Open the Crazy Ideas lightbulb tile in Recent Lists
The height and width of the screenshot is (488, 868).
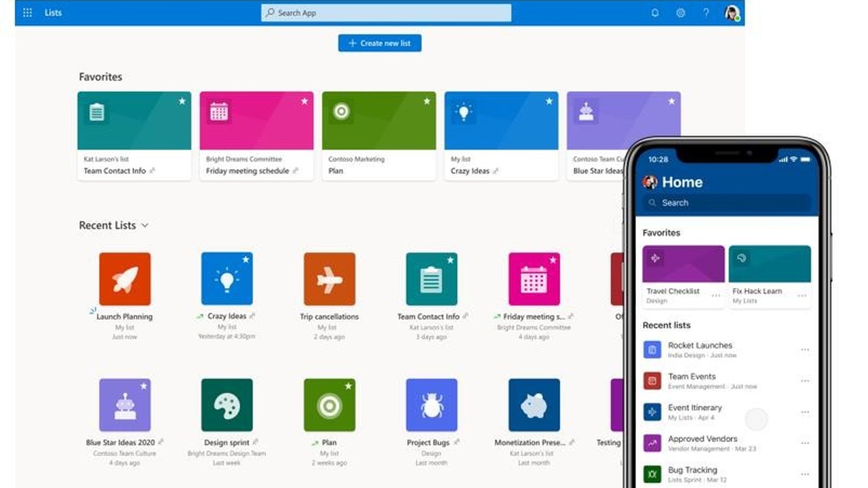click(x=227, y=279)
